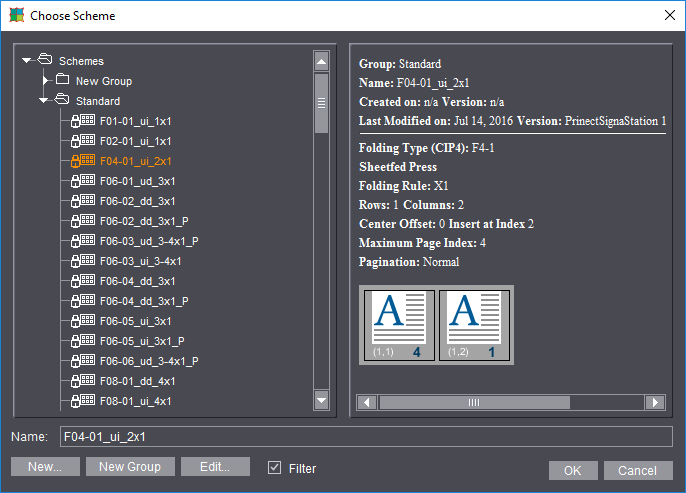Click the horizontal scrollbar thumb in preview panel
The height and width of the screenshot is (493, 686).
pyautogui.click(x=474, y=402)
